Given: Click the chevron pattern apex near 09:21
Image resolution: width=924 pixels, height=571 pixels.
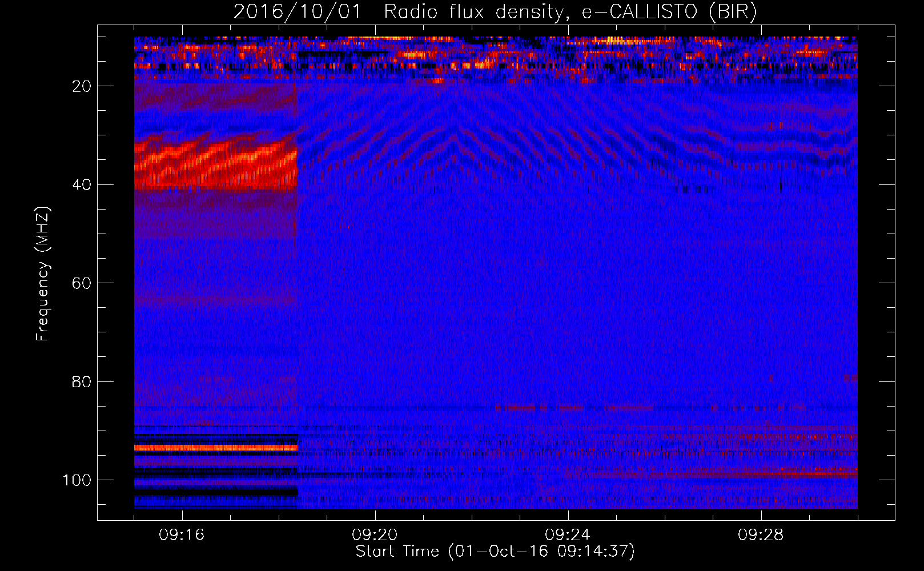Looking at the screenshot, I should [455, 137].
